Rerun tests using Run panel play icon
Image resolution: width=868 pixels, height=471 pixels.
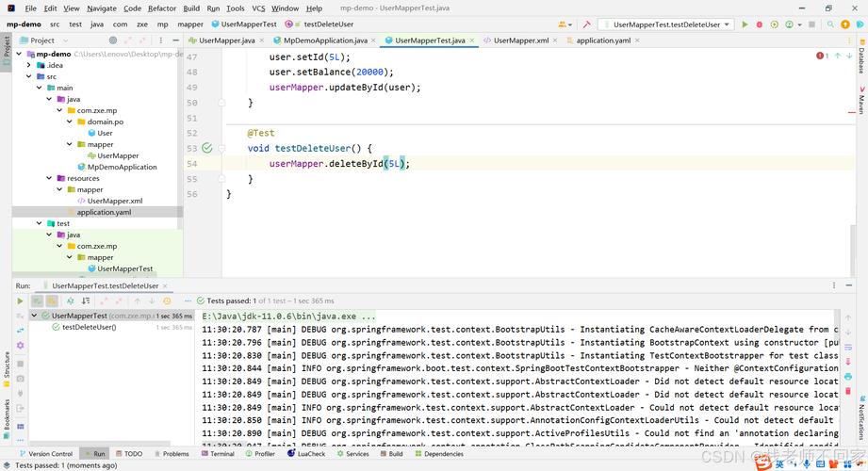tap(20, 301)
